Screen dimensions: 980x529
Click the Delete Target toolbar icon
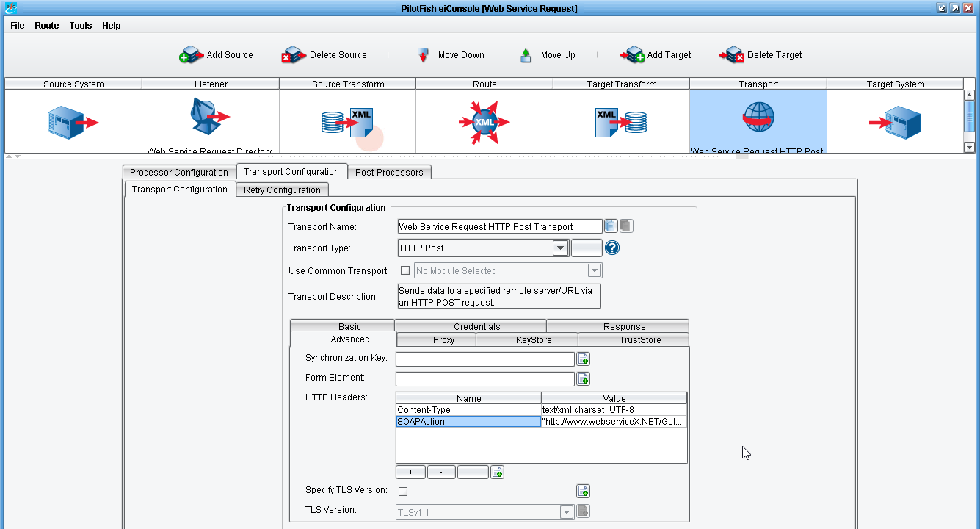pyautogui.click(x=732, y=55)
